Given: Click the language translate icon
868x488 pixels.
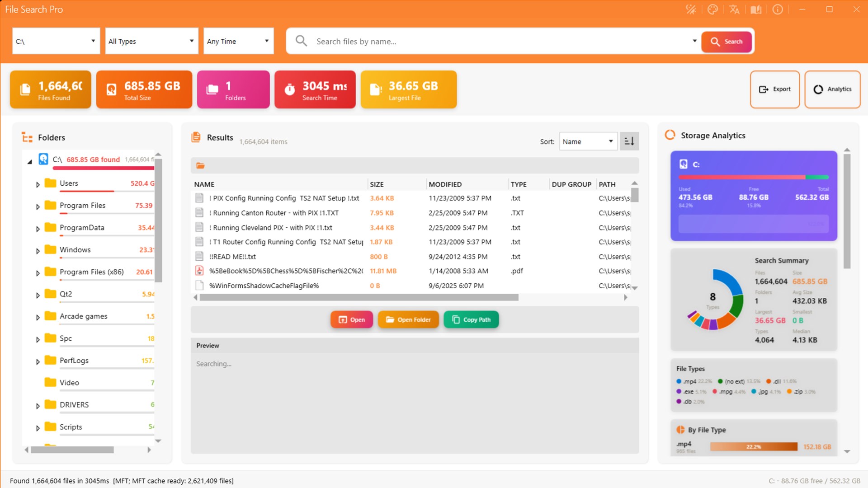Looking at the screenshot, I should pyautogui.click(x=734, y=9).
